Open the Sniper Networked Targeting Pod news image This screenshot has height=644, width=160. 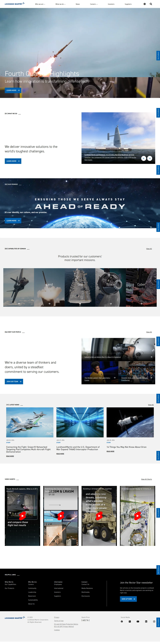click(30, 422)
